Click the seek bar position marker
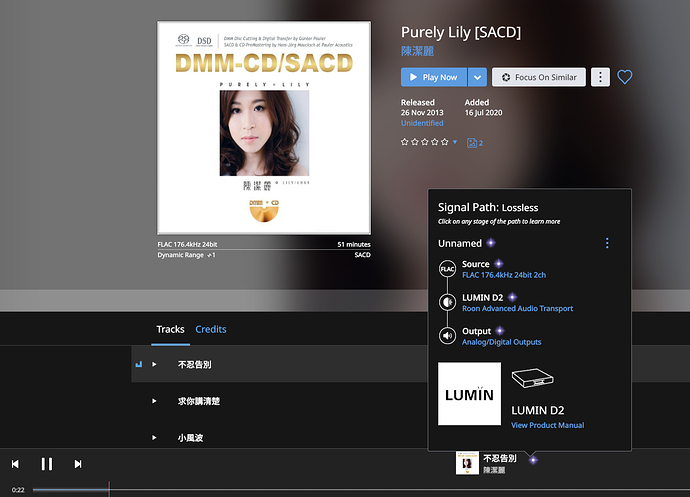Screen dimensions: 690x497 coord(109,489)
